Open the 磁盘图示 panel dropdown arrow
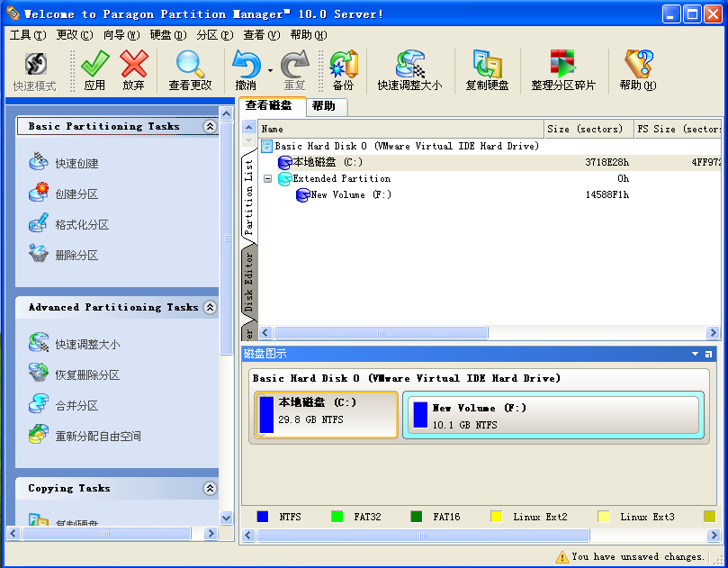This screenshot has height=568, width=728. click(695, 354)
